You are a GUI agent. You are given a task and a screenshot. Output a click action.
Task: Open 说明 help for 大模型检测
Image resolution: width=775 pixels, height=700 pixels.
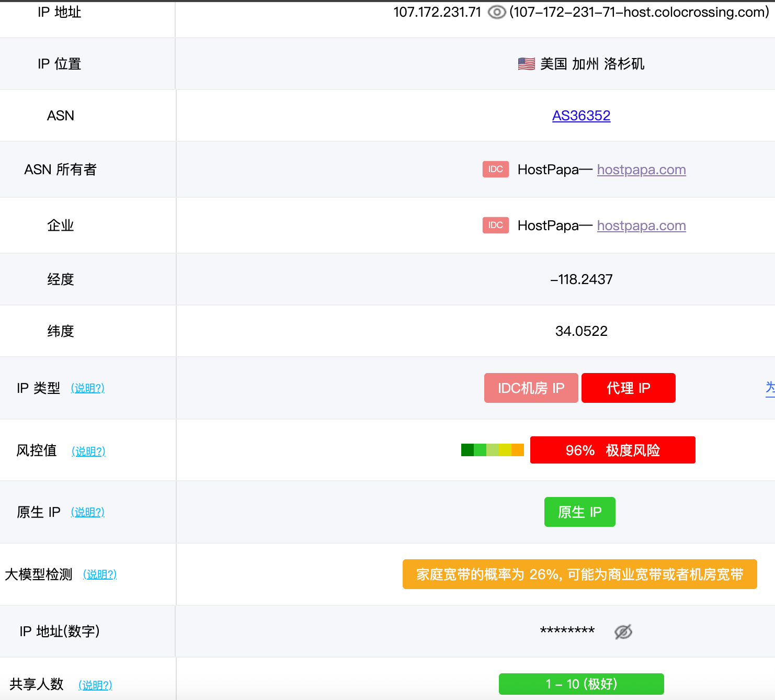point(100,574)
